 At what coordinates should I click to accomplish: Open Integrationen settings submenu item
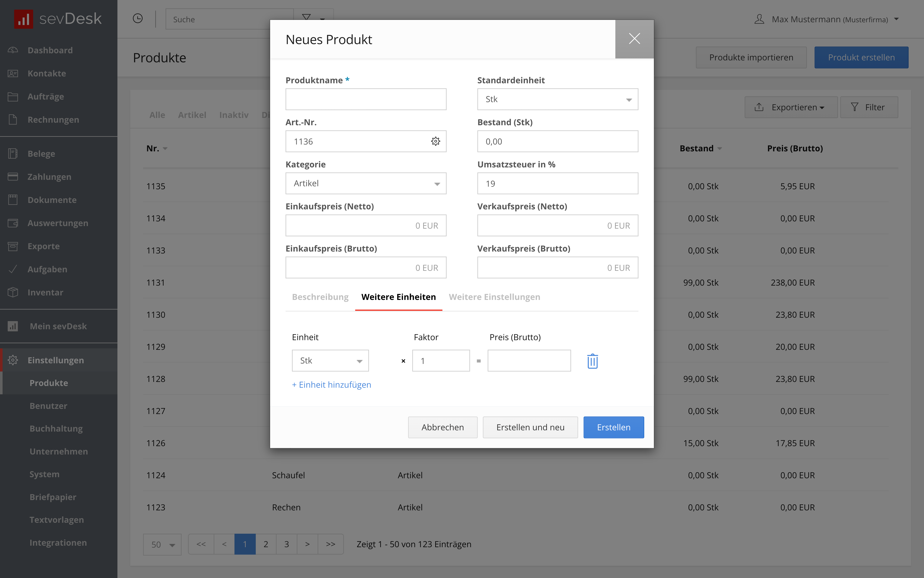[x=58, y=542]
